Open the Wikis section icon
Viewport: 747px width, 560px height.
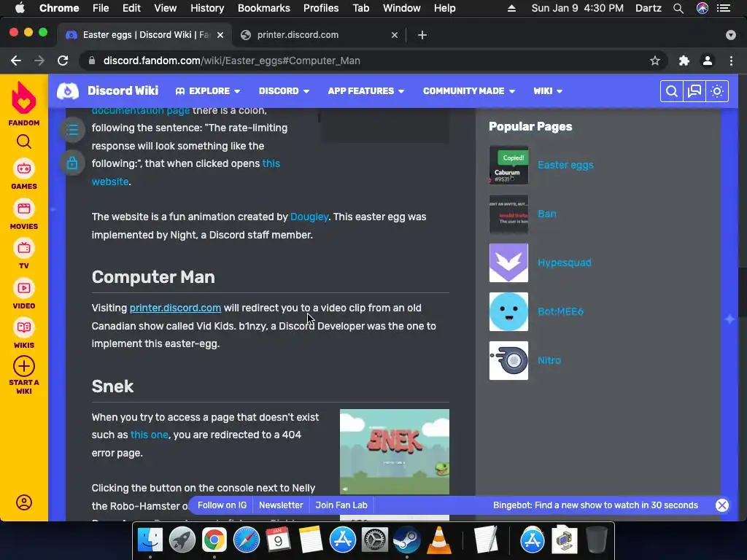(24, 327)
